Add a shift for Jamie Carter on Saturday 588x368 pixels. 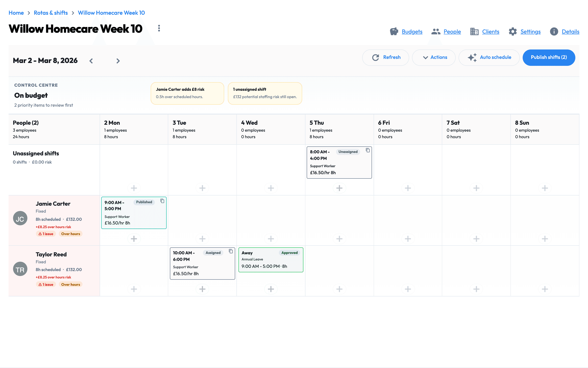pyautogui.click(x=476, y=239)
